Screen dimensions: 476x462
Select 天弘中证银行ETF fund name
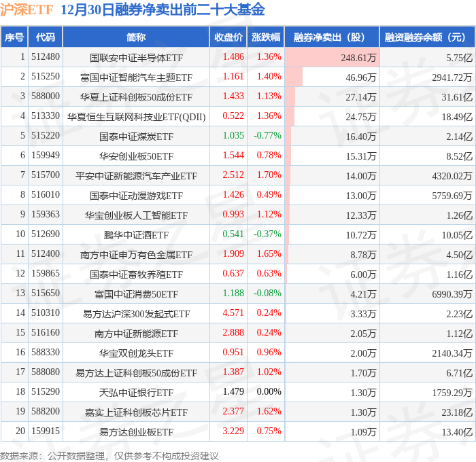pyautogui.click(x=136, y=393)
